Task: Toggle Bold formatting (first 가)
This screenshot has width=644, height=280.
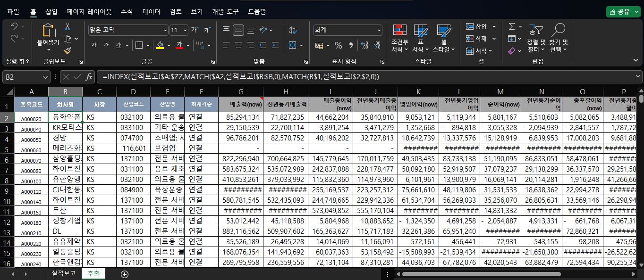Action: (x=94, y=45)
